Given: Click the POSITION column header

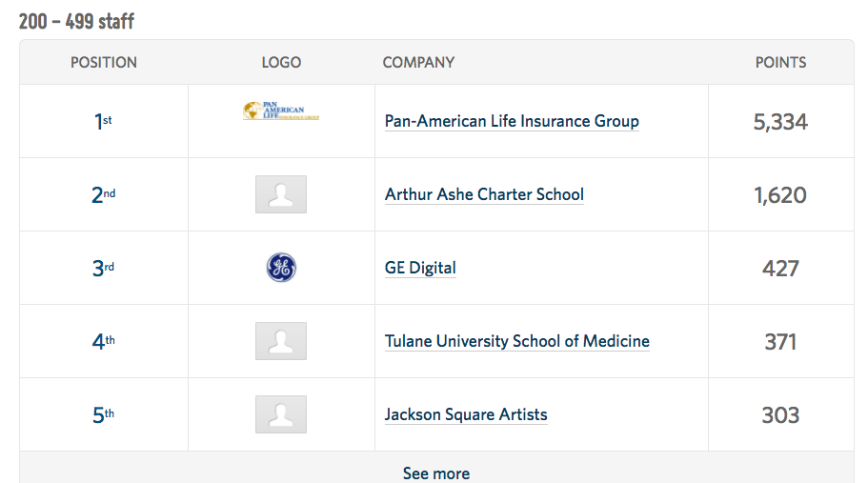Looking at the screenshot, I should (x=104, y=63).
